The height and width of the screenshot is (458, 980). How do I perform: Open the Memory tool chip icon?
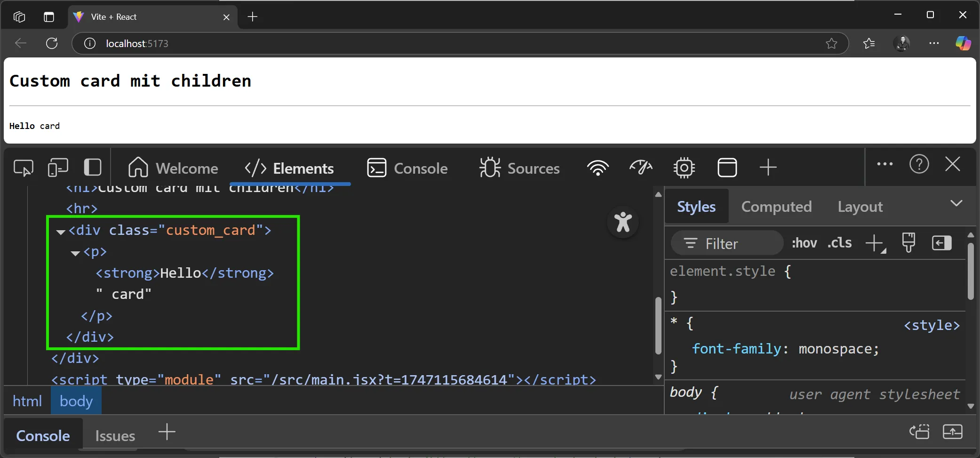pos(684,168)
